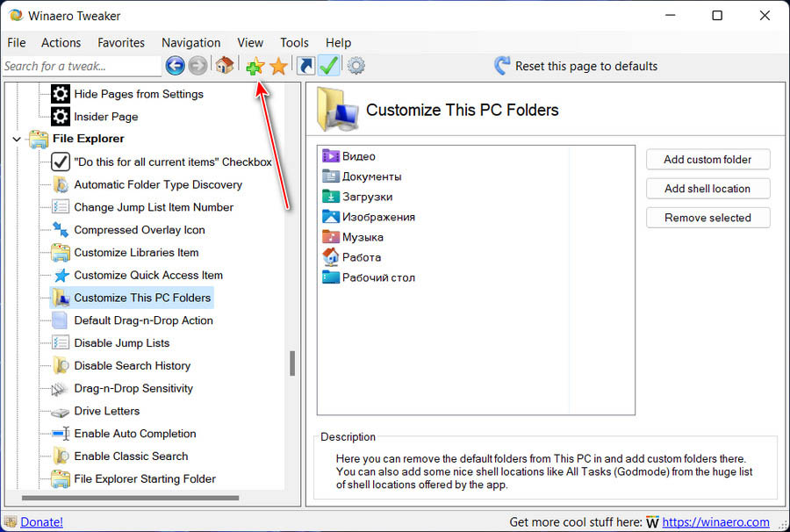Click the Customize Quick Access blue star icon

pyautogui.click(x=61, y=275)
